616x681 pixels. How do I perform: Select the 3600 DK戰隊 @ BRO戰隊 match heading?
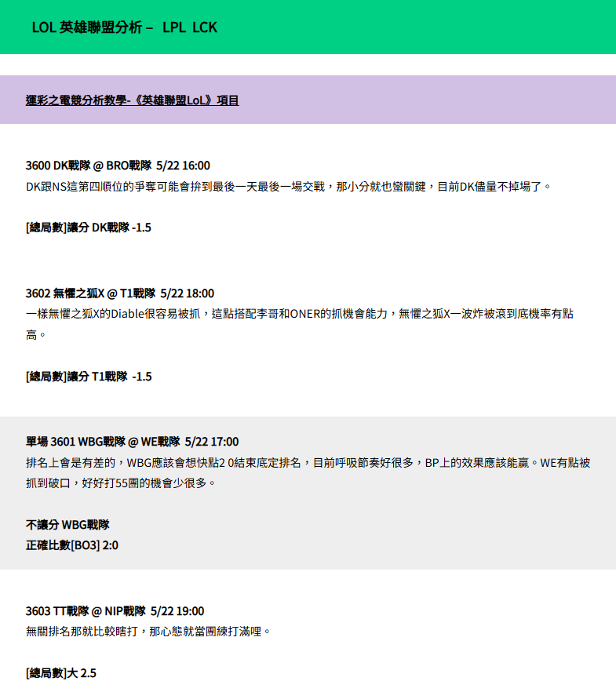coord(118,166)
